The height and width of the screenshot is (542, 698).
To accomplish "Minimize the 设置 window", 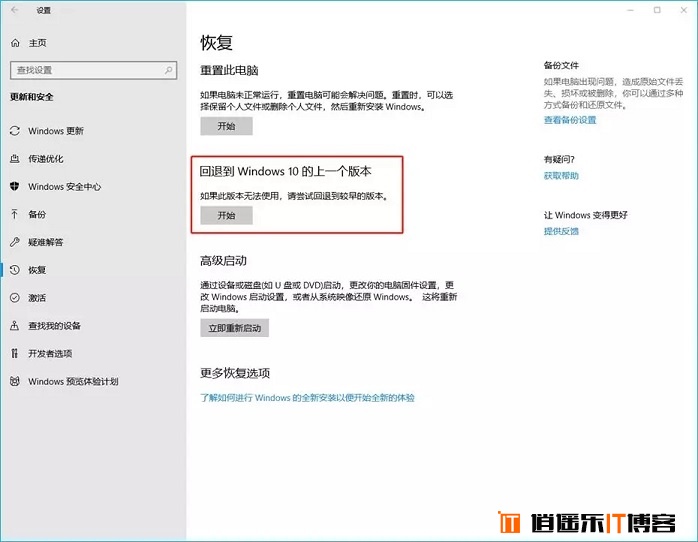I will click(630, 10).
